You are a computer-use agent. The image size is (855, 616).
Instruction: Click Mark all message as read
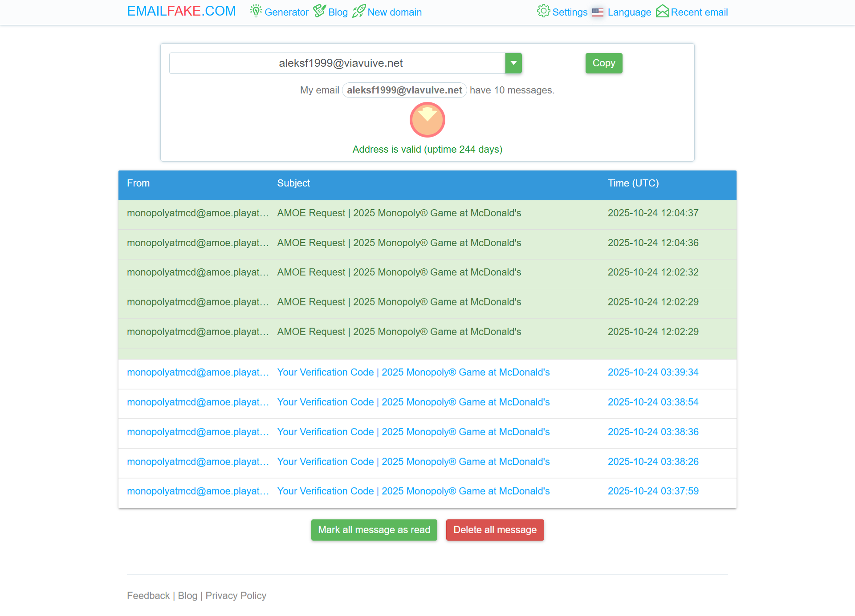[x=374, y=530]
